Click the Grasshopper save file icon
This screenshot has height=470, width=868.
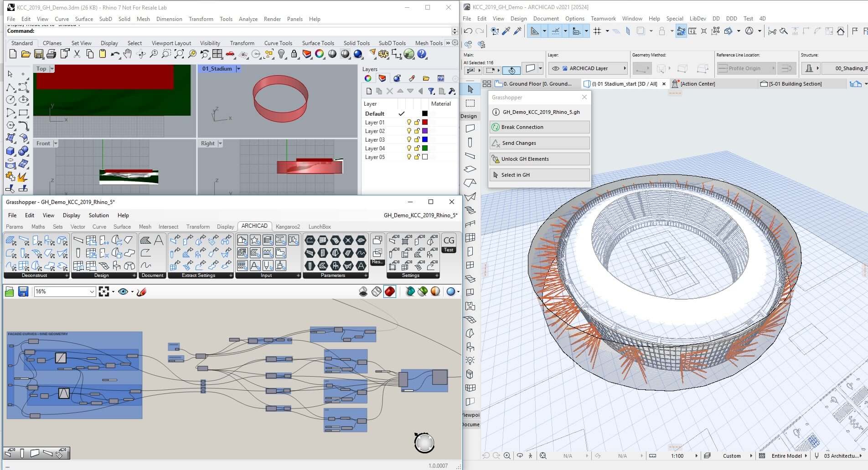coord(23,291)
